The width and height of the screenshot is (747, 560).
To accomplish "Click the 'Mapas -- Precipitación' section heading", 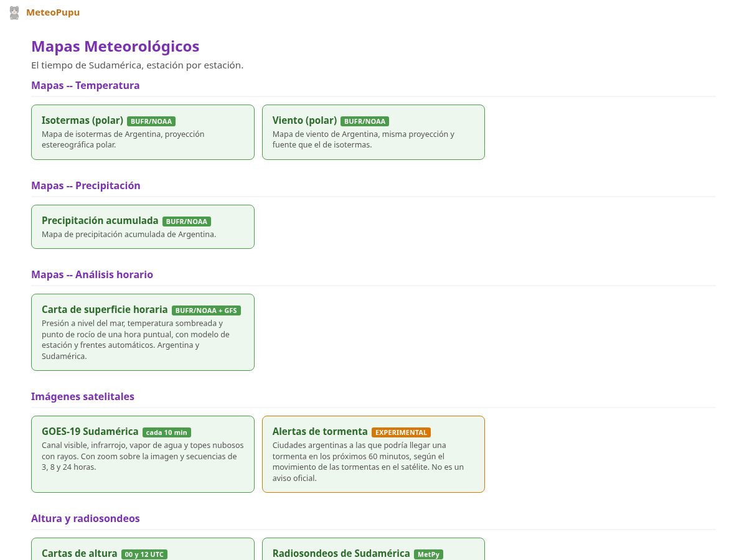I will [x=86, y=185].
